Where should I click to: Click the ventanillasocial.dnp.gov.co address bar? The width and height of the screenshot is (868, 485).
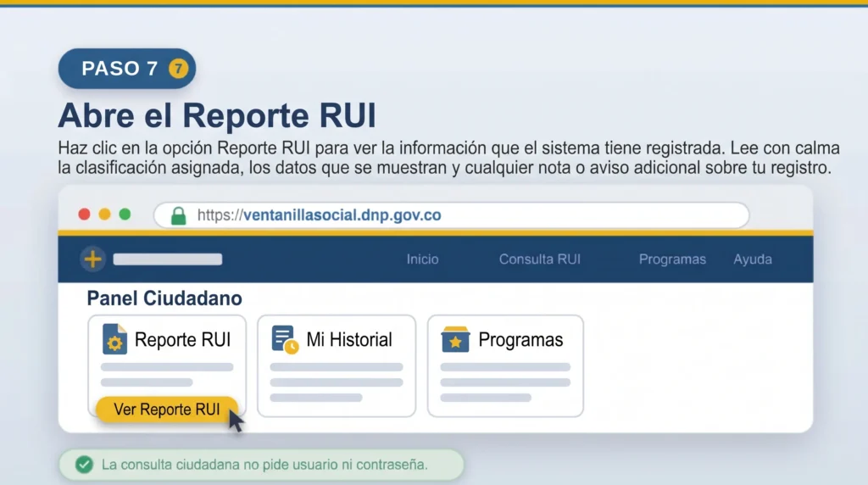coord(451,215)
